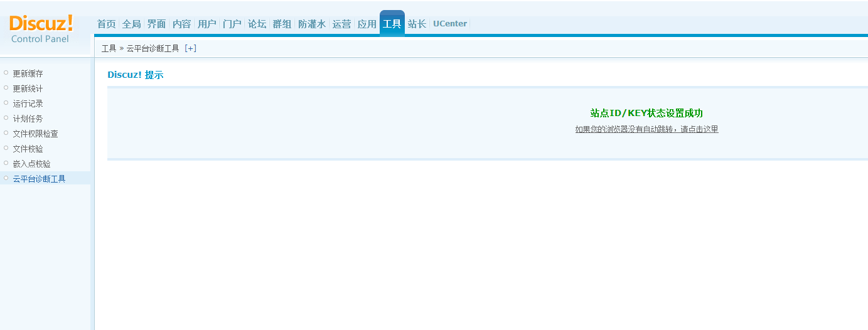Open the 门户 top menu
Viewport: 868px width, 330px height.
232,24
